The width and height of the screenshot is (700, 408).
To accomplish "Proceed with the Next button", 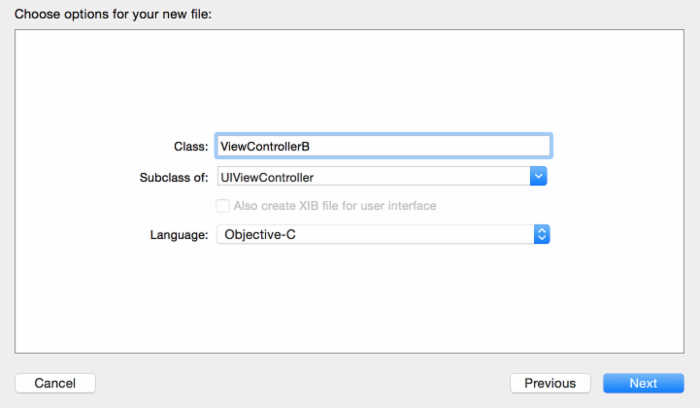I will pyautogui.click(x=643, y=383).
